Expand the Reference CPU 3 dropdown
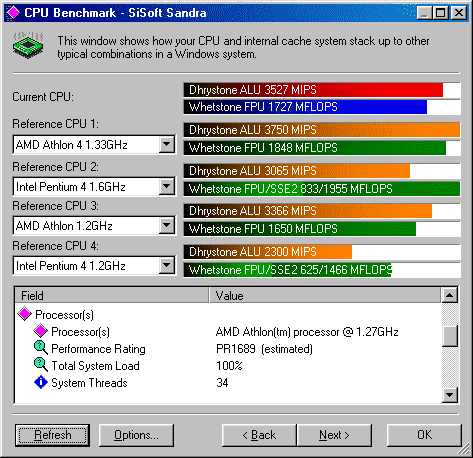This screenshot has width=473, height=458. pyautogui.click(x=166, y=226)
